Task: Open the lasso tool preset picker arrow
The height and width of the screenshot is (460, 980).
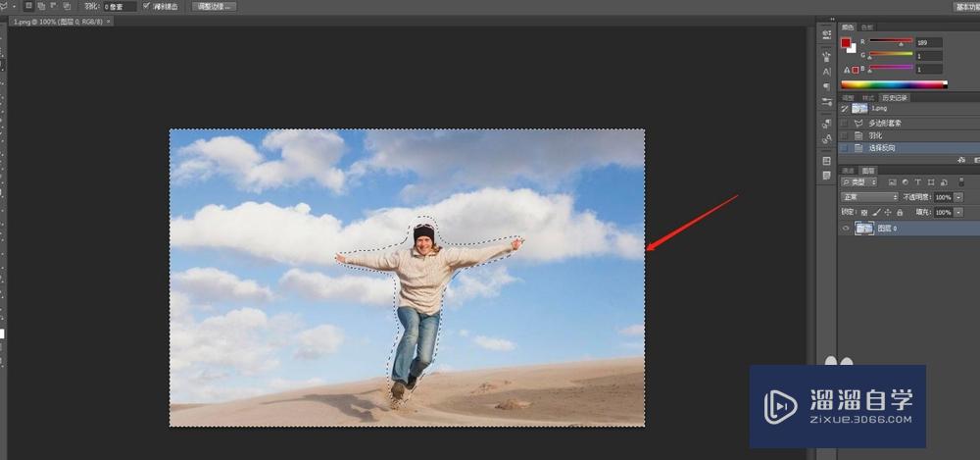Action: tap(14, 6)
